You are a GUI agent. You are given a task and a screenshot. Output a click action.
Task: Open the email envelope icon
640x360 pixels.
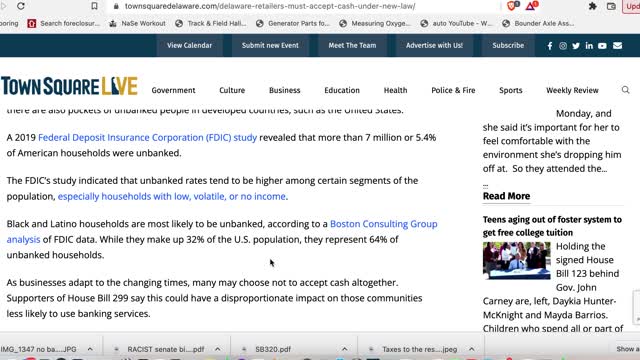pos(617,46)
